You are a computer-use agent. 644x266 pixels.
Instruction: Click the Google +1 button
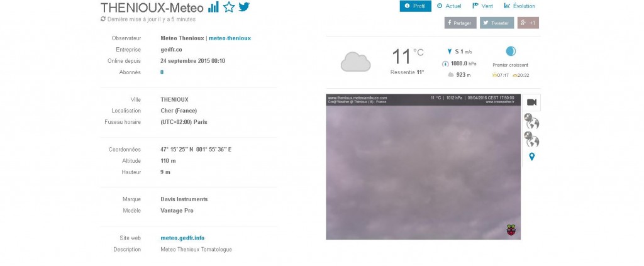click(528, 23)
